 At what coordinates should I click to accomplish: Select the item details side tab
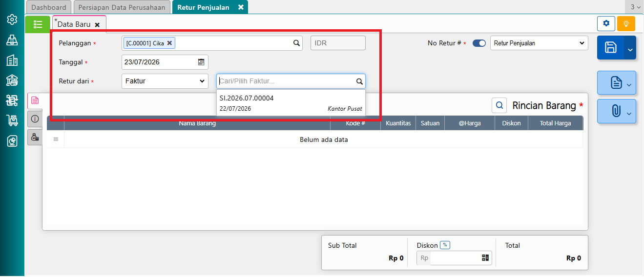pyautogui.click(x=35, y=100)
